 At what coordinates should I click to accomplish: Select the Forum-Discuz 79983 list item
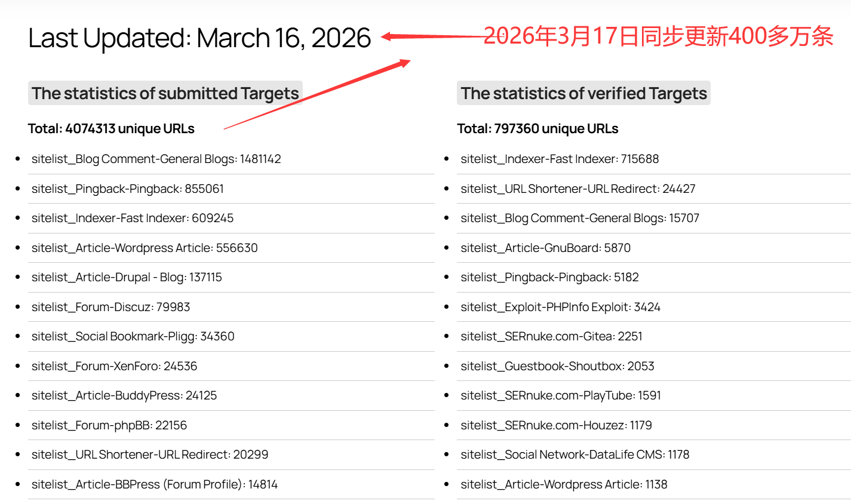click(x=110, y=307)
